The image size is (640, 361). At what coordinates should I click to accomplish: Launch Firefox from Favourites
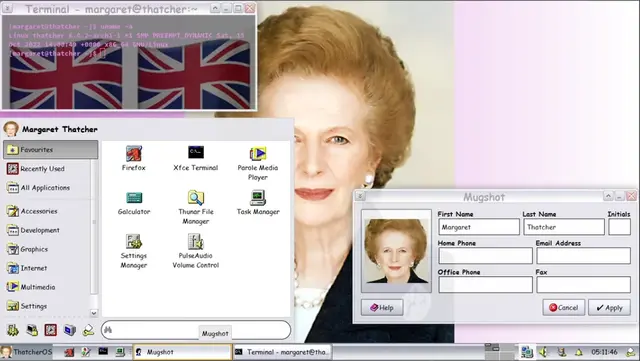tap(133, 159)
